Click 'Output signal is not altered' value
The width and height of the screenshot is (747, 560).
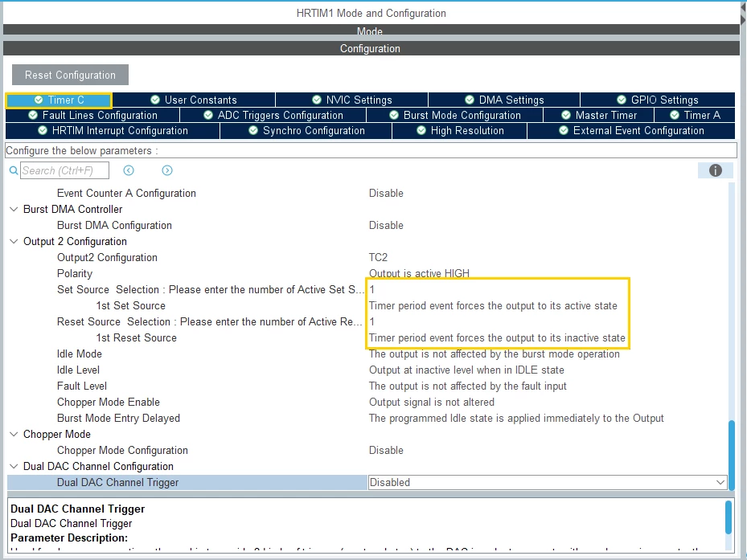tap(432, 403)
